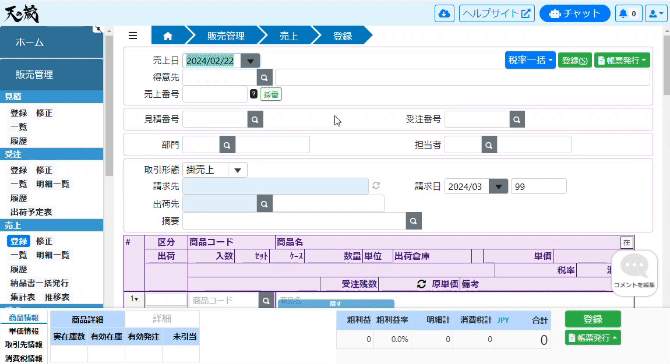Open the ヘルプサイト link
Image resolution: width=670 pixels, height=364 pixels.
tap(497, 14)
